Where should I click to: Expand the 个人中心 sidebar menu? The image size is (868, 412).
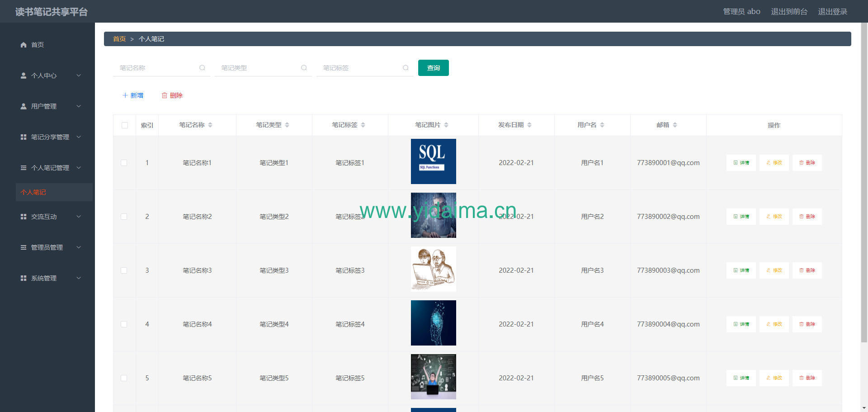click(51, 76)
